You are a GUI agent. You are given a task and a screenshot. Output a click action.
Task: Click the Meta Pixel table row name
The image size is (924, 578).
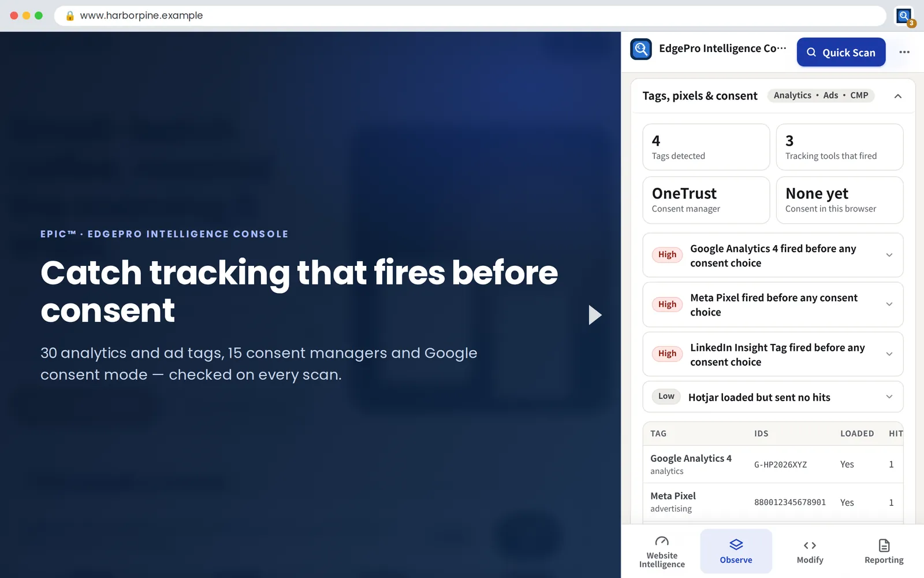(673, 496)
